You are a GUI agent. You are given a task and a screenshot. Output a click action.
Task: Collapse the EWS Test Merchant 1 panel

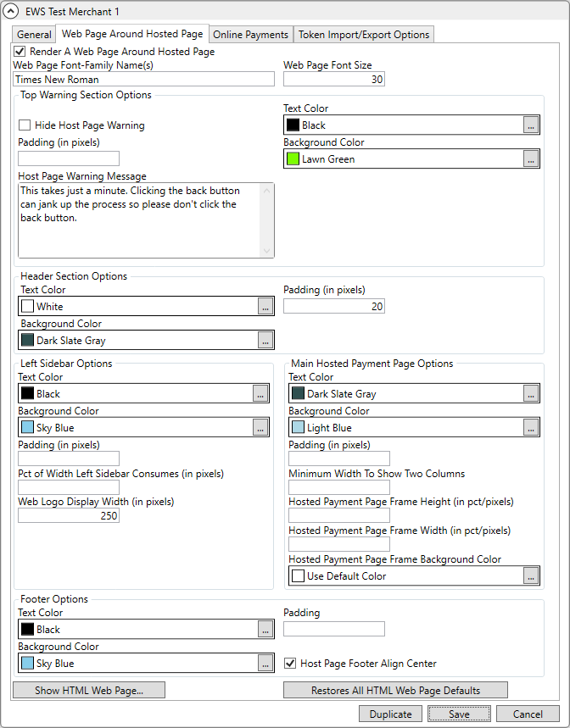[12, 12]
